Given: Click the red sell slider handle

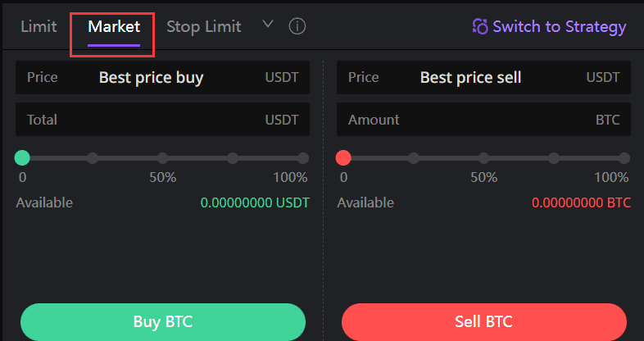Looking at the screenshot, I should pos(343,157).
